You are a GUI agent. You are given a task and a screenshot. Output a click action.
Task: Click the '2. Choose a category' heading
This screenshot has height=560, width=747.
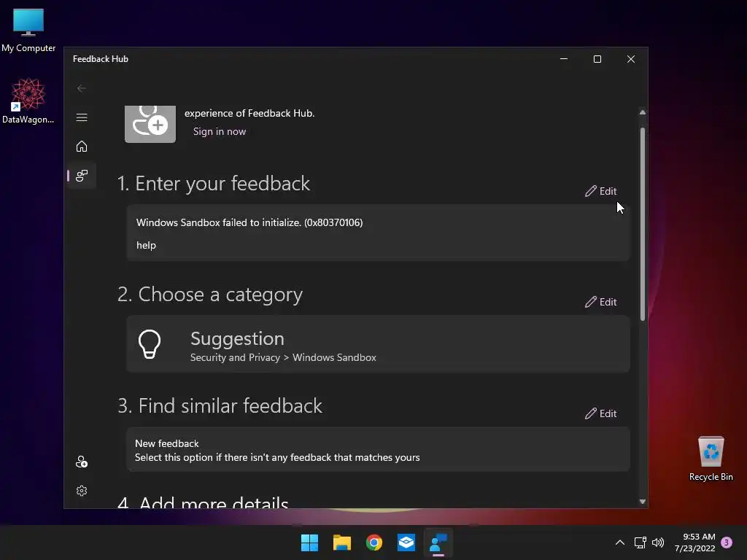210,295
